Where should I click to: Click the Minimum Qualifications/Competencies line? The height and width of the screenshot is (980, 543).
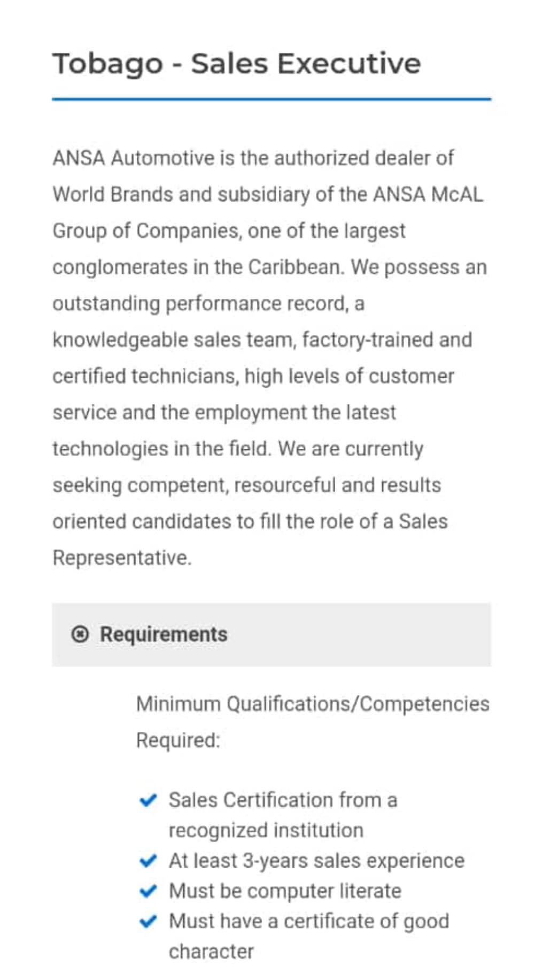[x=313, y=704]
